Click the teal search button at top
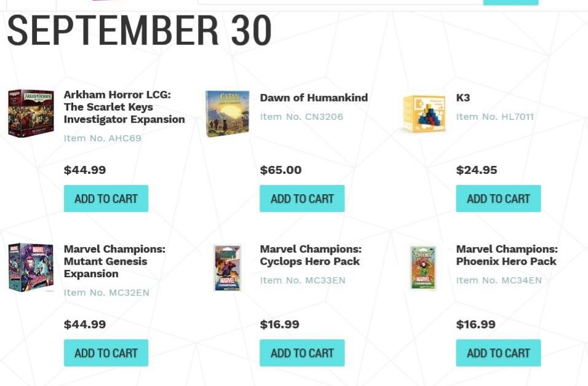Screen dimensions: 588x386 coord(511,2)
